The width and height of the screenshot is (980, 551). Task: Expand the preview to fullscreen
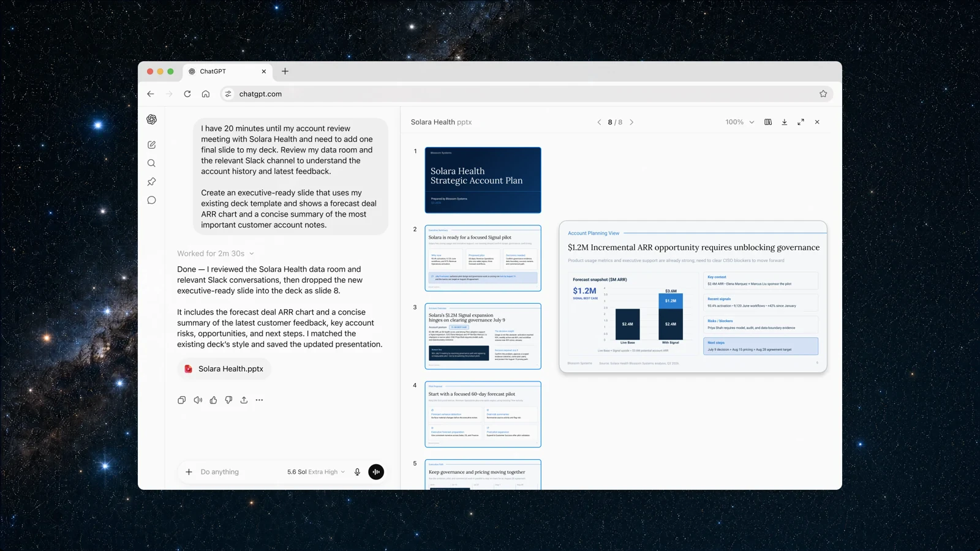(x=801, y=122)
